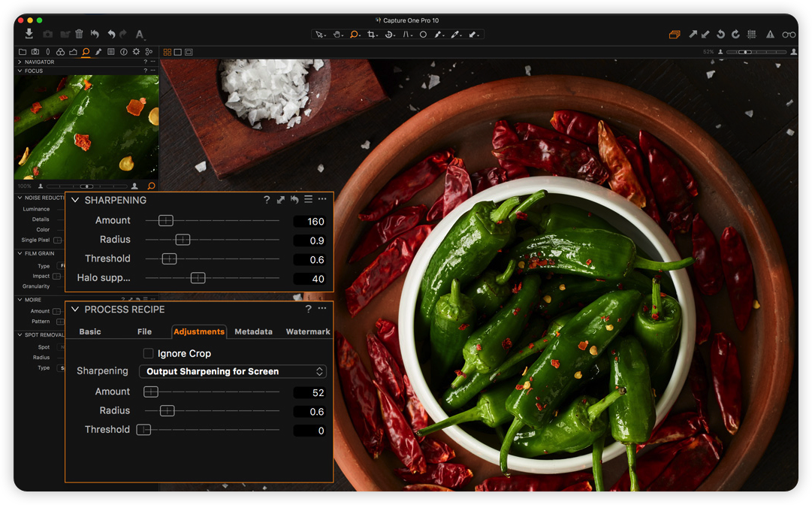This screenshot has width=812, height=505.
Task: Click the Undo arrow in top toolbar
Action: coord(111,34)
